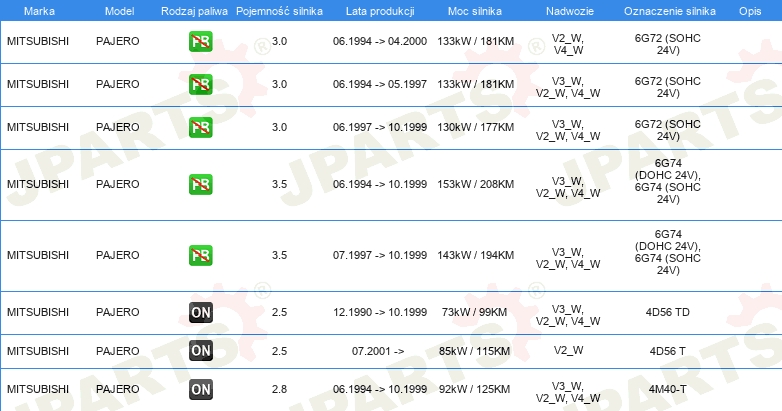Select Pojemność silnika column header
782x411 pixels.
pos(279,11)
